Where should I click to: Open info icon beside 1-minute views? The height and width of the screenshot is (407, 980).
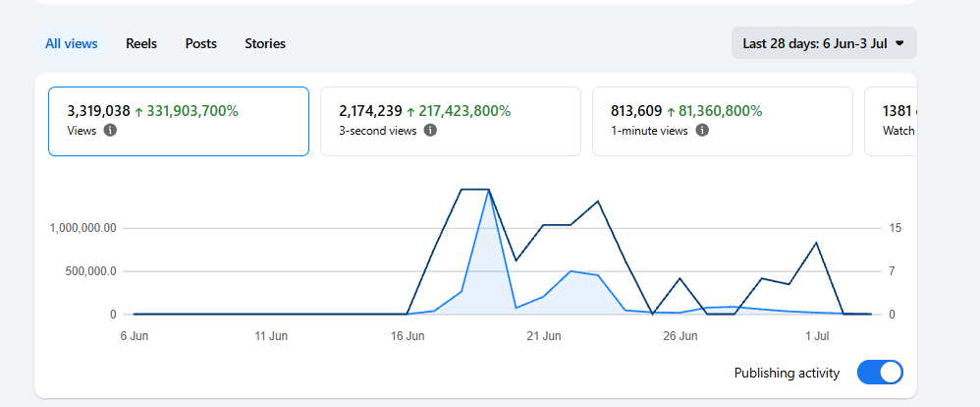coord(702,131)
